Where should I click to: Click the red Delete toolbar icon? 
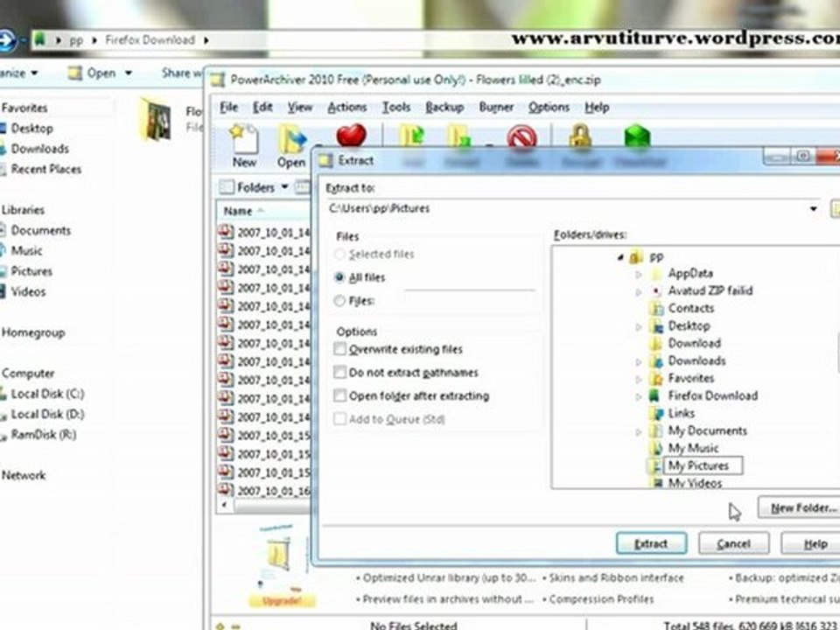[x=521, y=137]
